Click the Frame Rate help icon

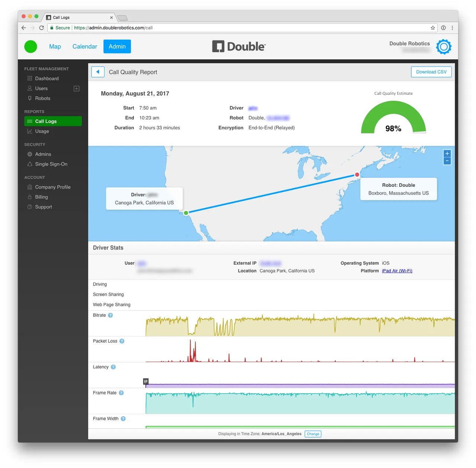point(121,393)
